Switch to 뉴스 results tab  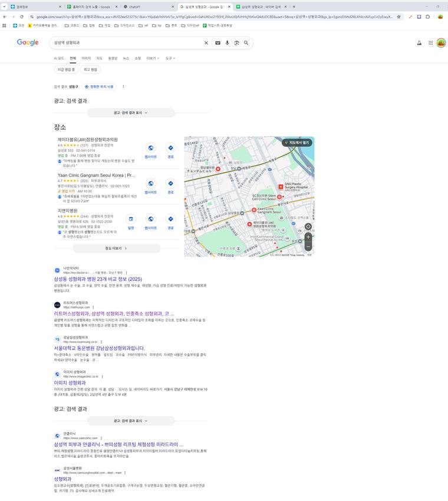click(126, 58)
